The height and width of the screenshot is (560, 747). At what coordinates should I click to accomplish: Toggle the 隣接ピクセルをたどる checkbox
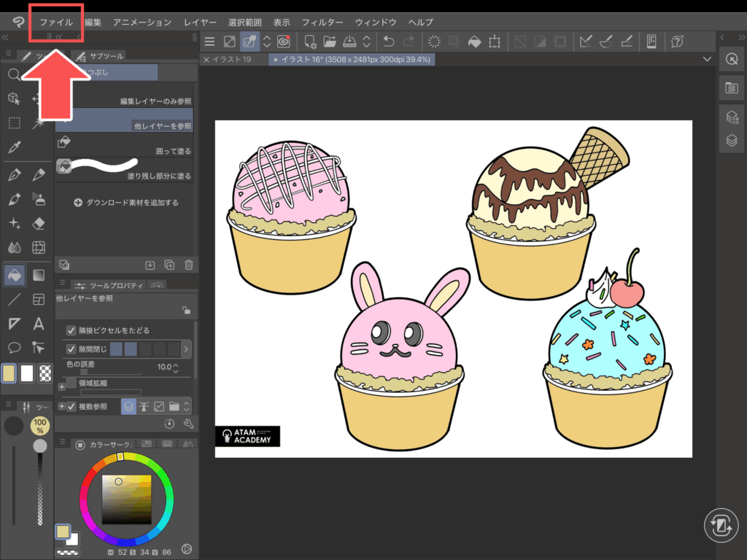click(71, 330)
